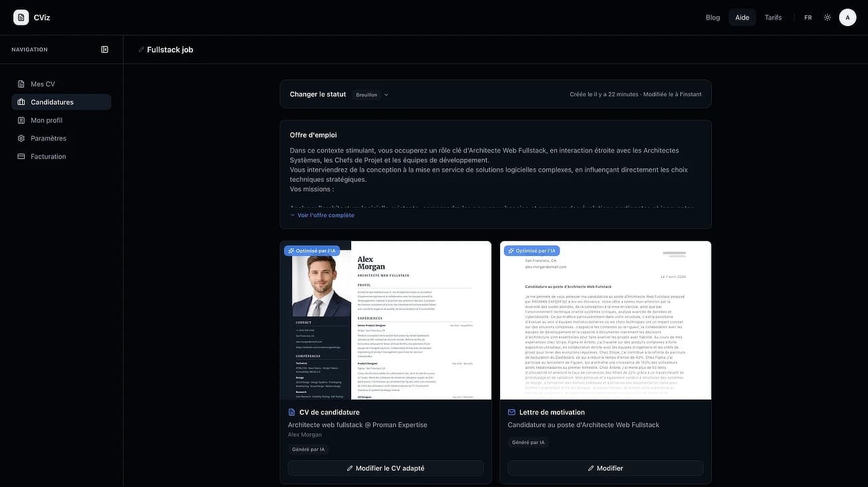The image size is (868, 487).
Task: Click the pencil icon beside Fullstack job
Action: 141,50
